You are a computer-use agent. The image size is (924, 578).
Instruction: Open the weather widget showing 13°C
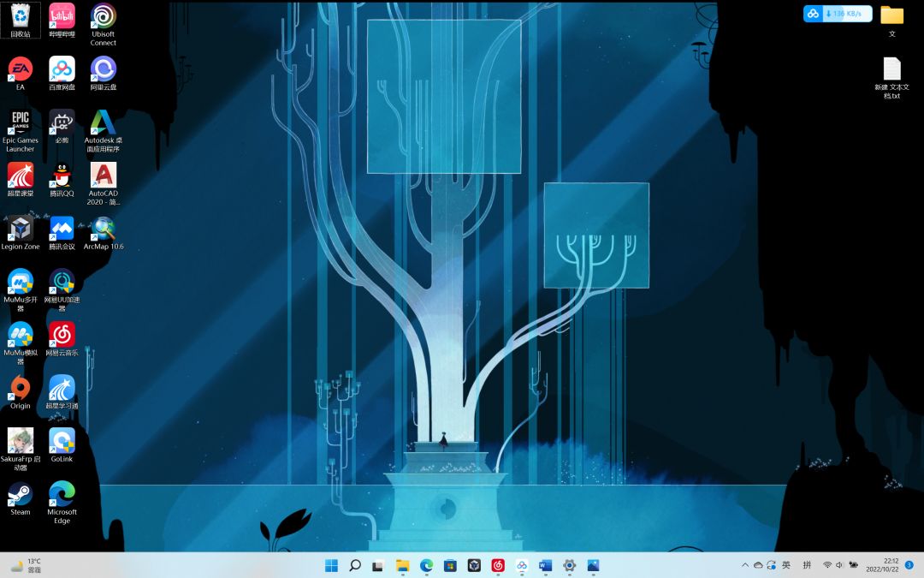click(26, 566)
